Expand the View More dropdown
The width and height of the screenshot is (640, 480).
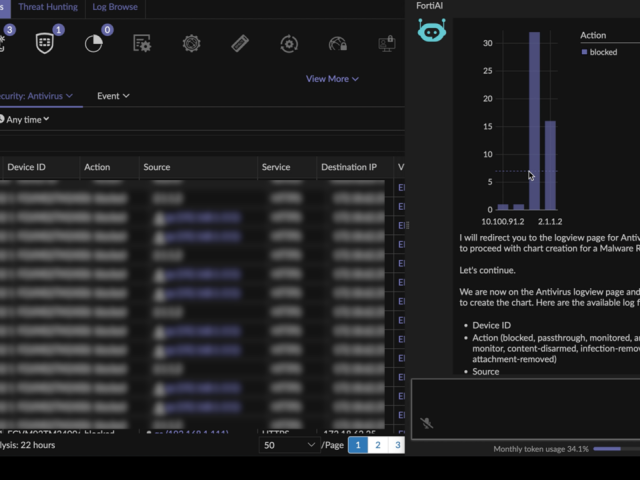332,79
